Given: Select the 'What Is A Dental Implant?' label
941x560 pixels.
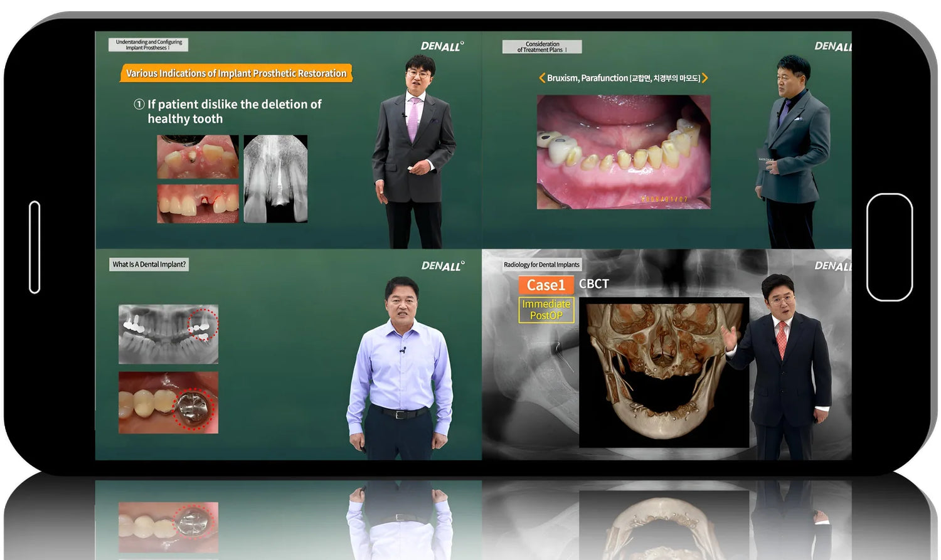Looking at the screenshot, I should (149, 265).
